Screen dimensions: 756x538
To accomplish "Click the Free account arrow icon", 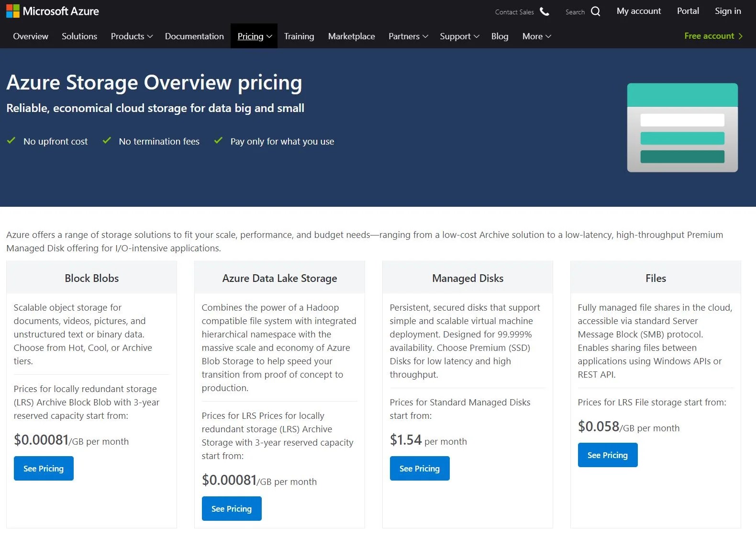I will click(741, 36).
